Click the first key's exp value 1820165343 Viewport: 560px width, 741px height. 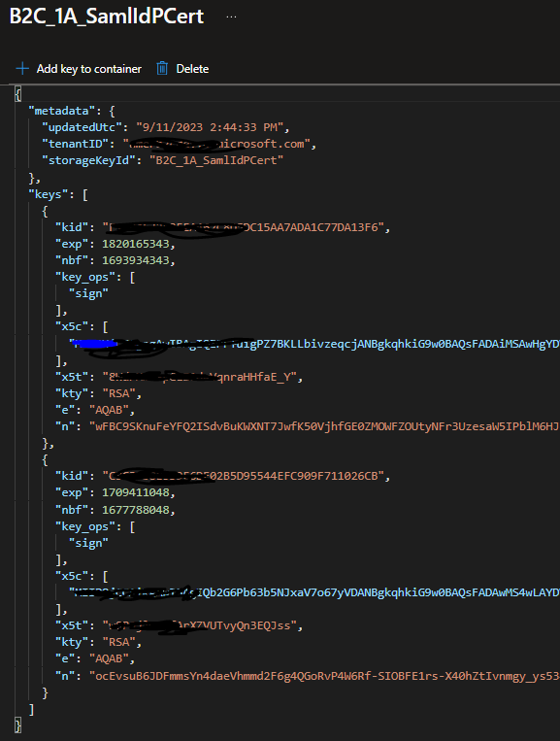(x=136, y=244)
